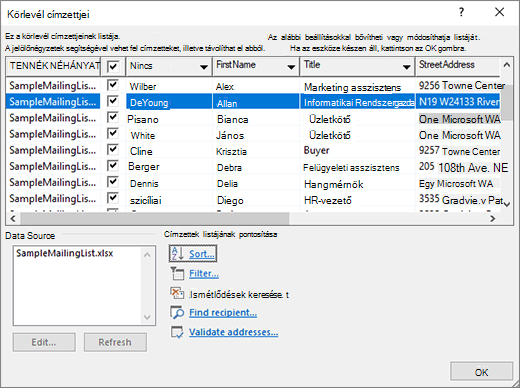Click the TENNÉK NÉHÁNYAT column header
The image size is (520, 388).
pos(53,66)
